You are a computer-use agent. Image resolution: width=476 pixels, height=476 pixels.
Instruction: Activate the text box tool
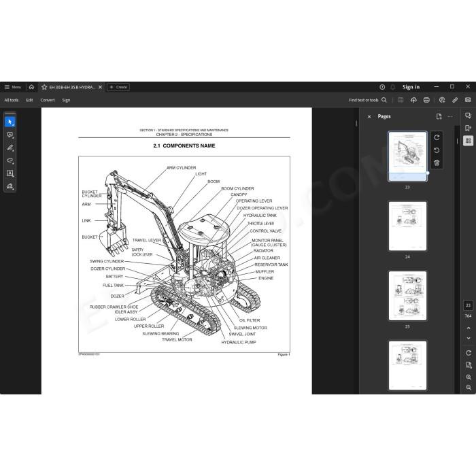(x=10, y=173)
